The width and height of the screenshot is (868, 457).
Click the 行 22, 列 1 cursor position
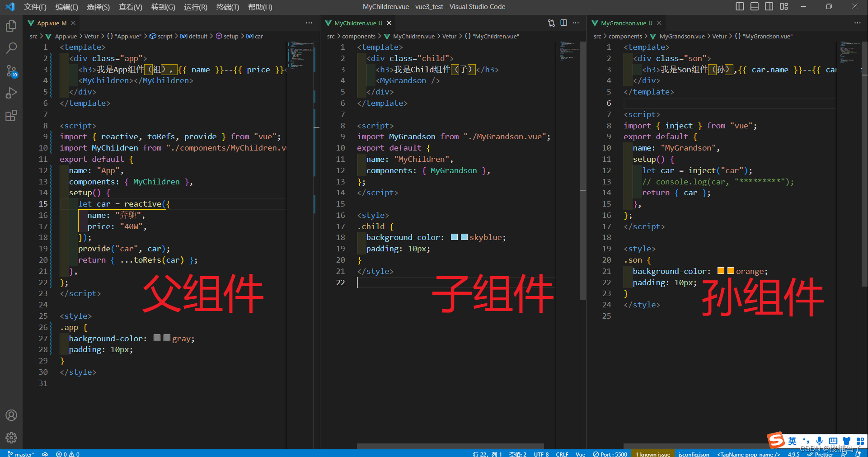point(488,454)
